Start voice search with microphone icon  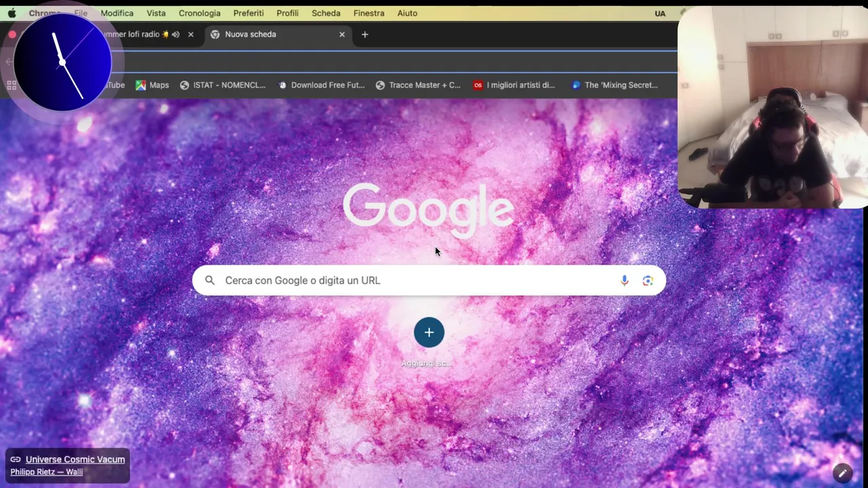pos(625,280)
